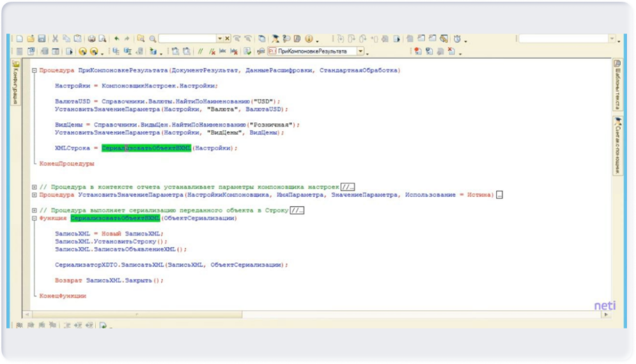Open the ПриКомпоновкеРезультата procedure list dropdown
The width and height of the screenshot is (636, 364).
[361, 52]
